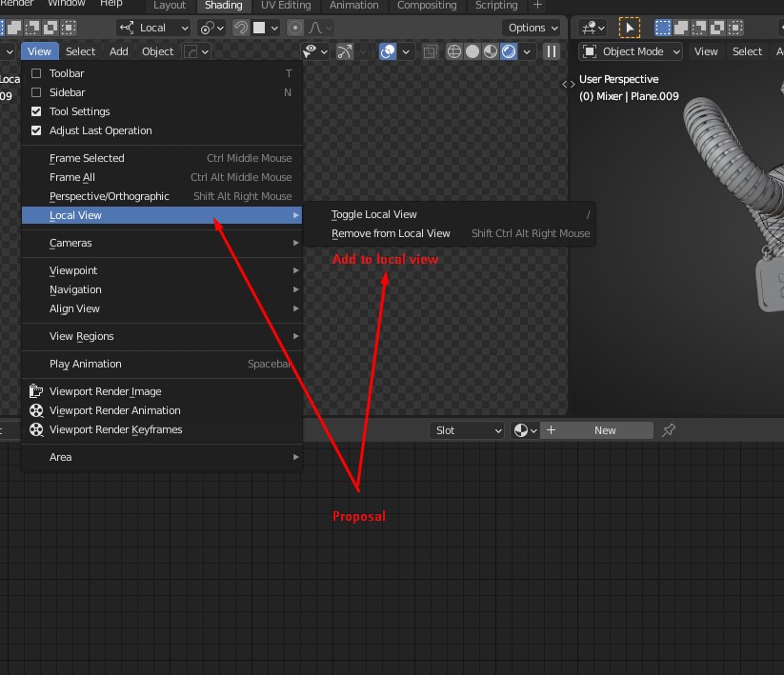Image resolution: width=784 pixels, height=675 pixels.
Task: Click the Viewport Render Image entry
Action: pyautogui.click(x=162, y=391)
